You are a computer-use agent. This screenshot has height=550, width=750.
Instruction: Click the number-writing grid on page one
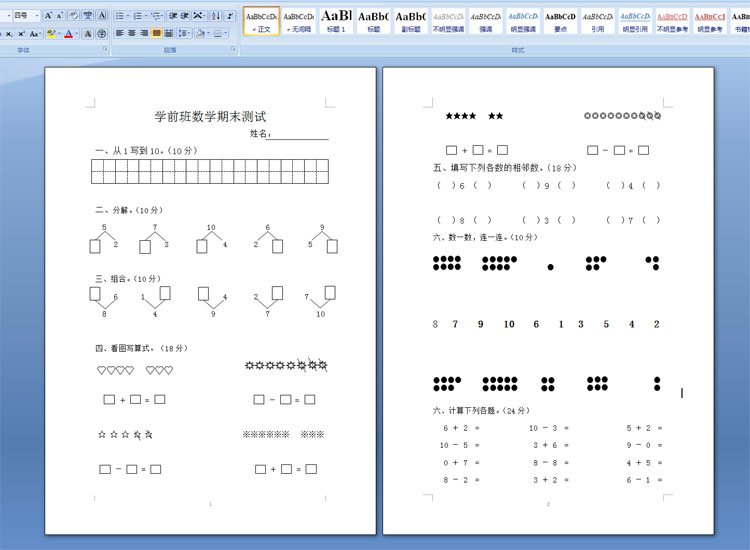pyautogui.click(x=210, y=171)
